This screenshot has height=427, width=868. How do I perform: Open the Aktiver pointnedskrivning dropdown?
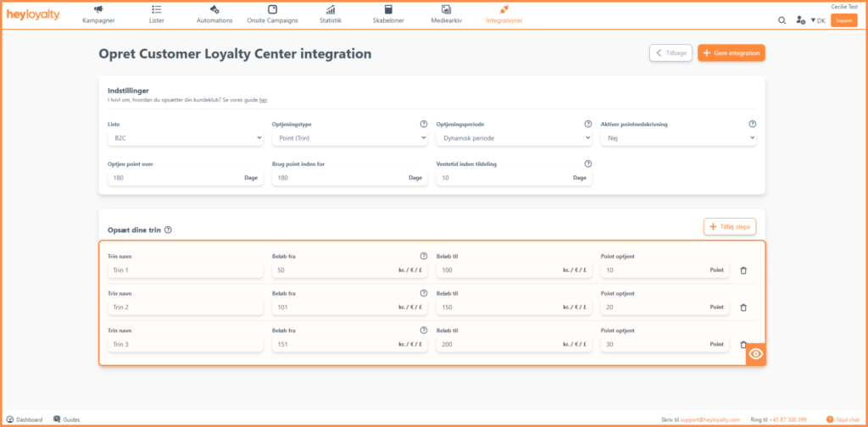coord(679,138)
